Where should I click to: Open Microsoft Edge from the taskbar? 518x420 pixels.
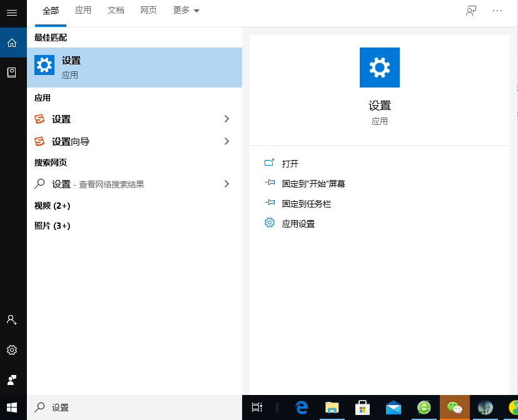tap(302, 407)
